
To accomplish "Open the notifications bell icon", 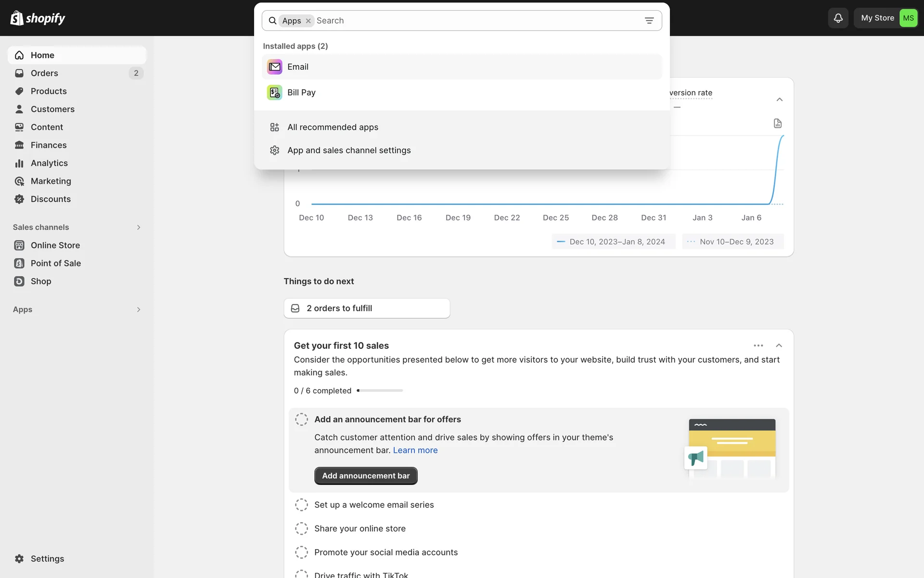I will click(x=838, y=18).
